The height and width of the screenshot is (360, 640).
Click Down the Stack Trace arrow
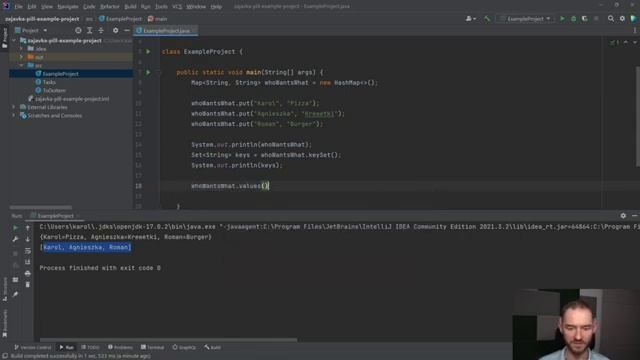[x=28, y=239]
